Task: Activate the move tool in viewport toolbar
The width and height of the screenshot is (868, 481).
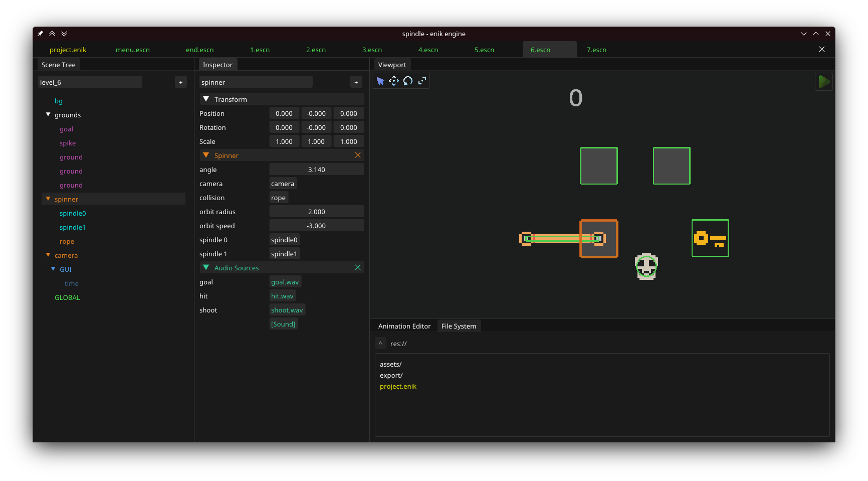Action: (x=394, y=81)
